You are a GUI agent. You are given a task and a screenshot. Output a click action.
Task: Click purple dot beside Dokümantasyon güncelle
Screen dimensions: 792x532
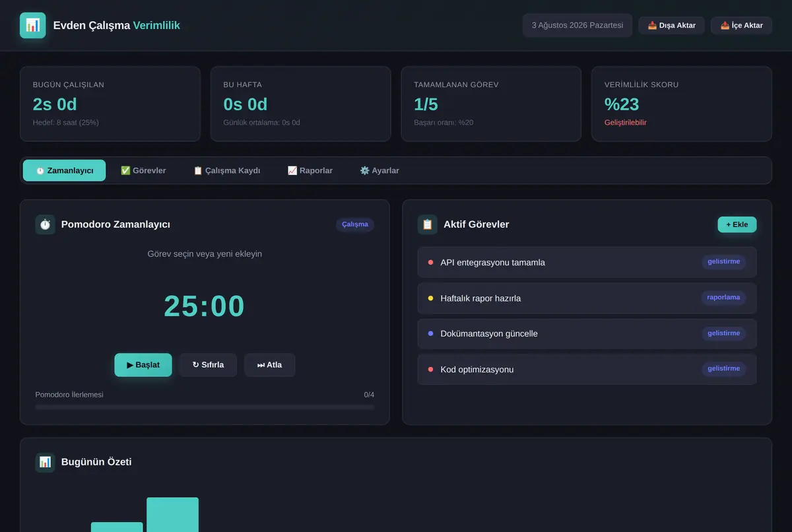tap(431, 334)
